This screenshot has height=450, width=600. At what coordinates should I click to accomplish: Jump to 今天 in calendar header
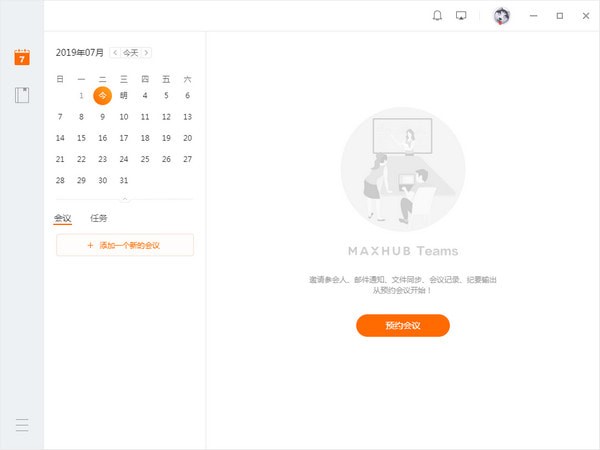click(130, 53)
